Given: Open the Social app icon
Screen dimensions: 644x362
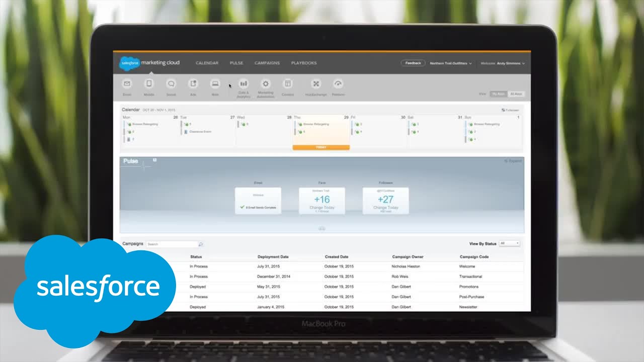Looking at the screenshot, I should pos(171,84).
